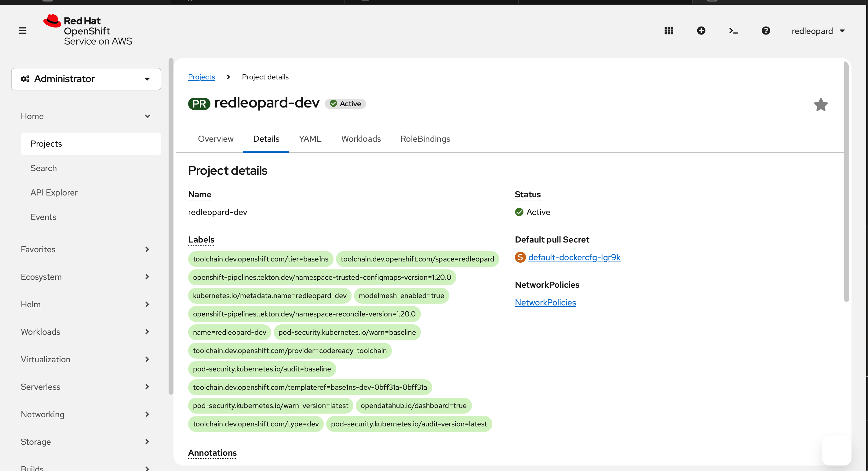868x471 pixels.
Task: Open the Administrator perspective switcher
Action: click(x=86, y=79)
